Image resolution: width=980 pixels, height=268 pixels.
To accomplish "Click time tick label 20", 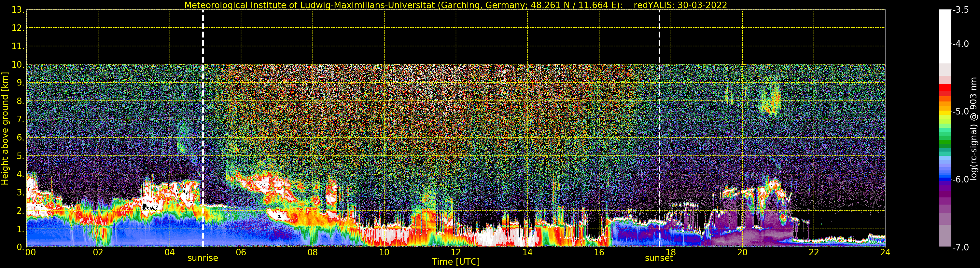I will (x=742, y=252).
